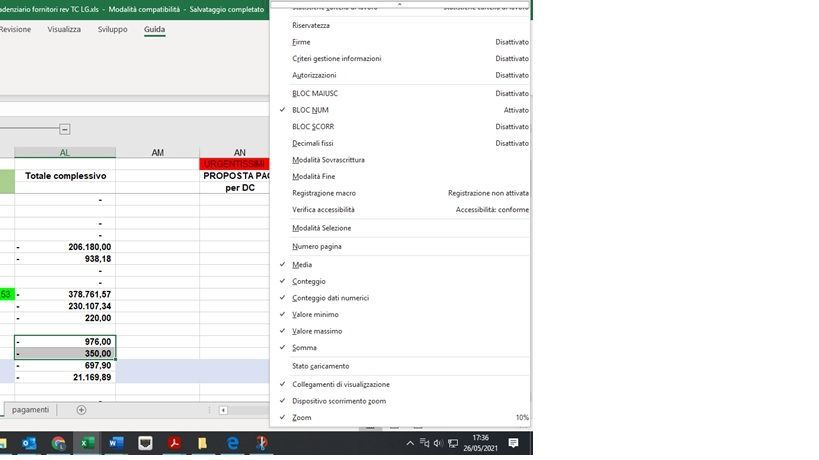Viewport: 819px width, 460px height.
Task: Toggle the Valore minimo option
Action: (x=400, y=315)
